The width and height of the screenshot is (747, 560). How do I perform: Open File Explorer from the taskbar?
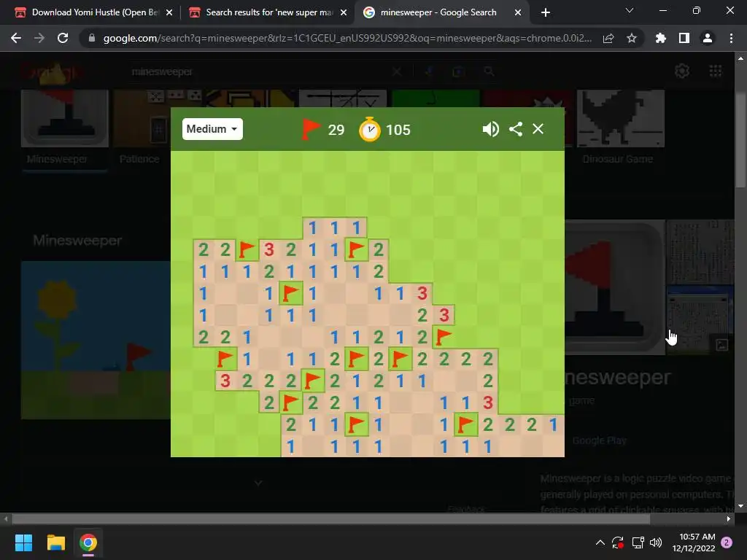point(55,542)
